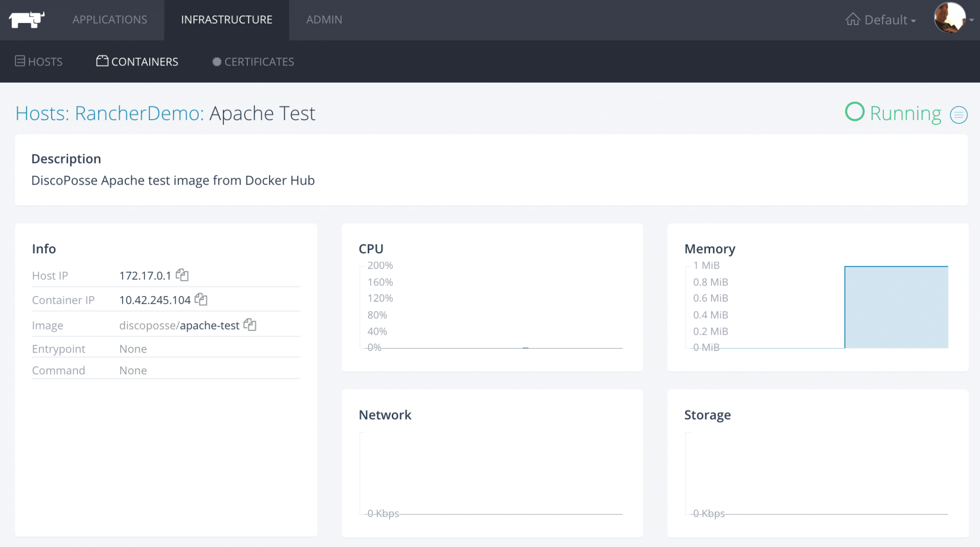Open the Admin tab
Viewport: 980px width, 547px height.
[324, 20]
